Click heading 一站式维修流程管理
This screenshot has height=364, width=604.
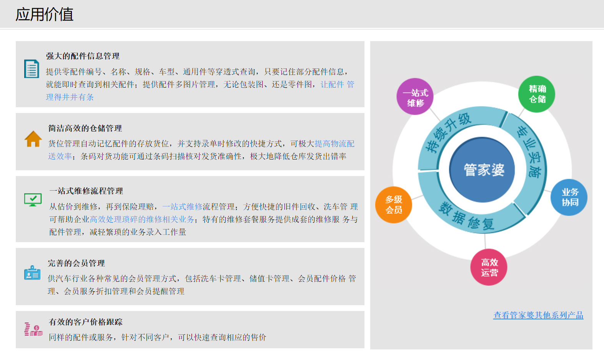[x=86, y=191]
